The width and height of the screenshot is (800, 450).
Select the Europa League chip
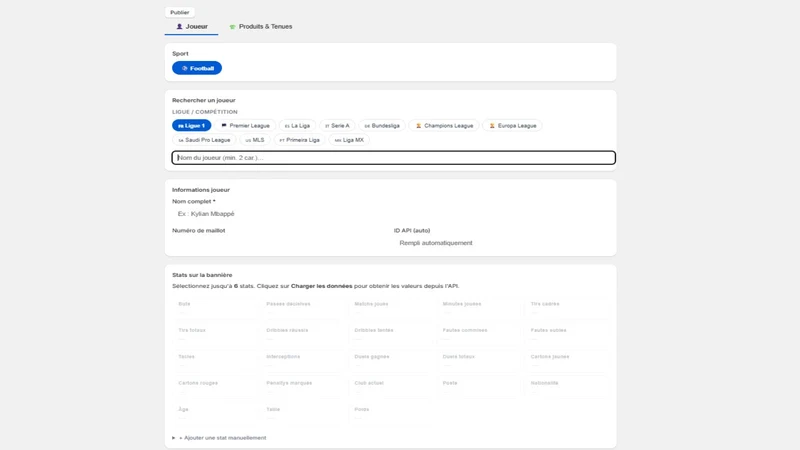point(512,126)
